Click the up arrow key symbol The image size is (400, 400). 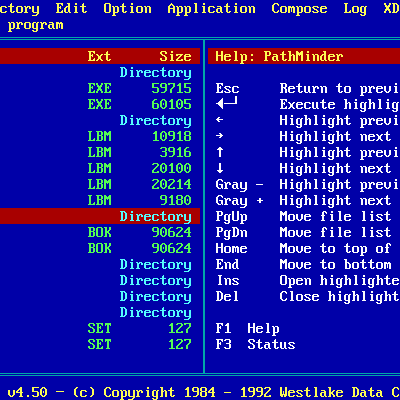pyautogui.click(x=219, y=152)
